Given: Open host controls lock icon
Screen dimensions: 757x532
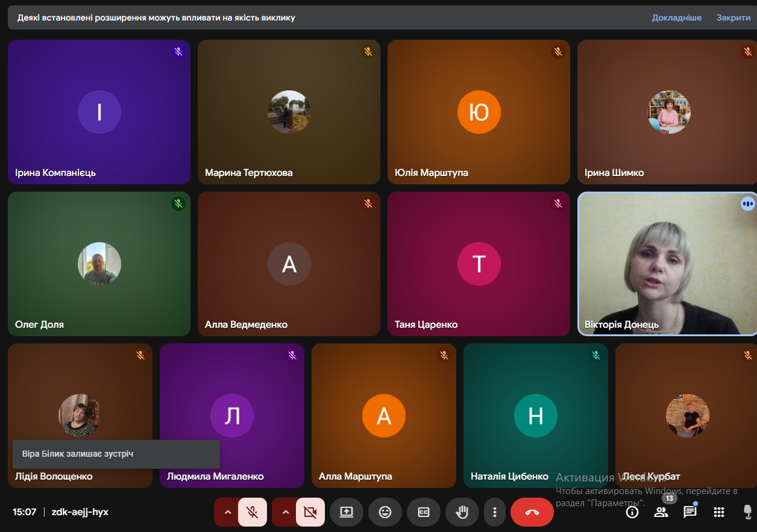Looking at the screenshot, I should coord(747,512).
